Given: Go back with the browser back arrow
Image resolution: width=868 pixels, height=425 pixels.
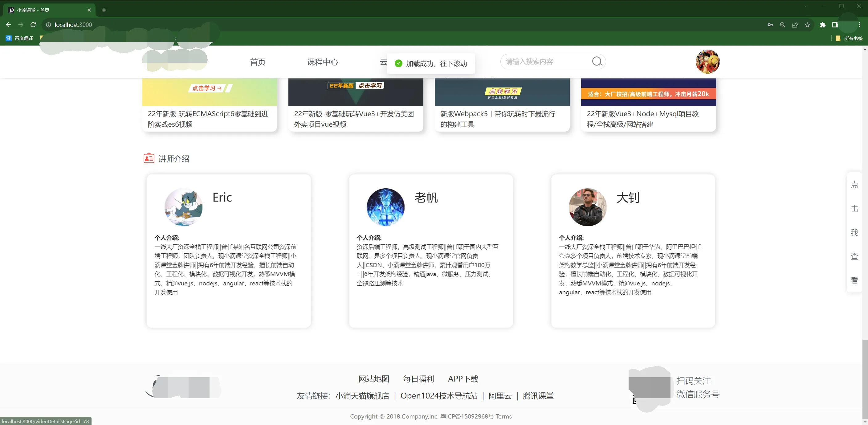Looking at the screenshot, I should point(8,25).
